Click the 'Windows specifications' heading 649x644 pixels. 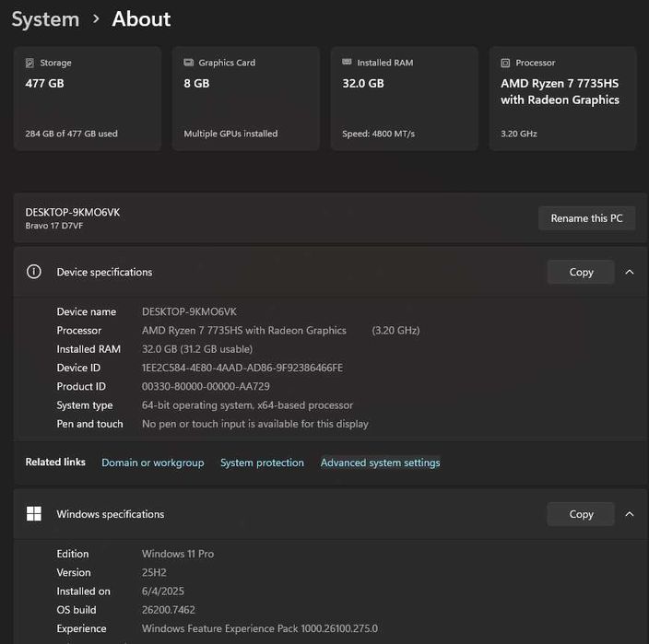click(111, 514)
